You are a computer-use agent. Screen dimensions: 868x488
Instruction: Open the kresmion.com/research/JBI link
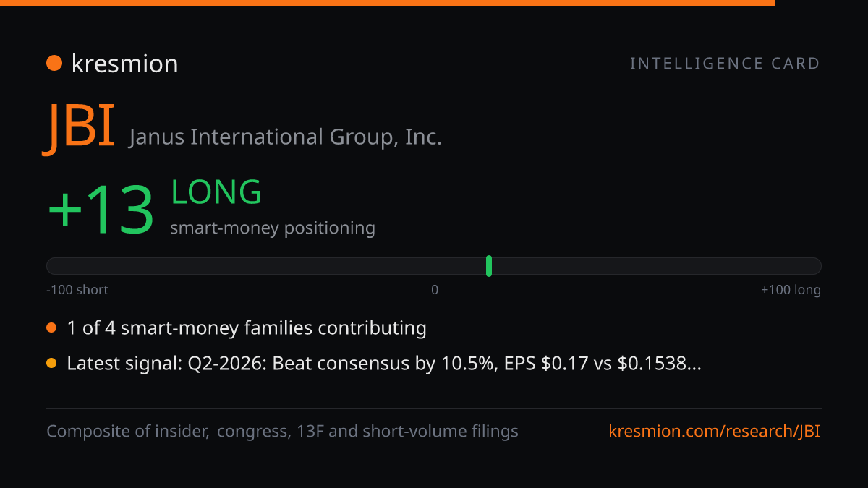[x=715, y=432]
